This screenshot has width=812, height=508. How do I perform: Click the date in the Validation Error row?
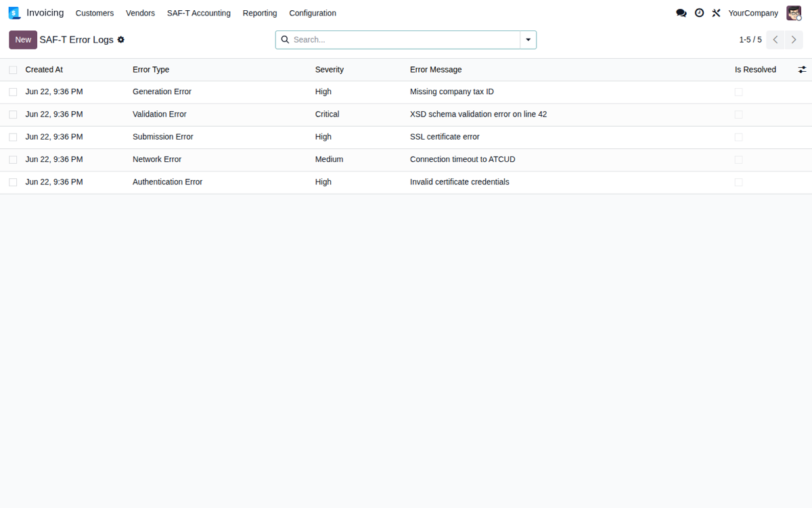54,114
